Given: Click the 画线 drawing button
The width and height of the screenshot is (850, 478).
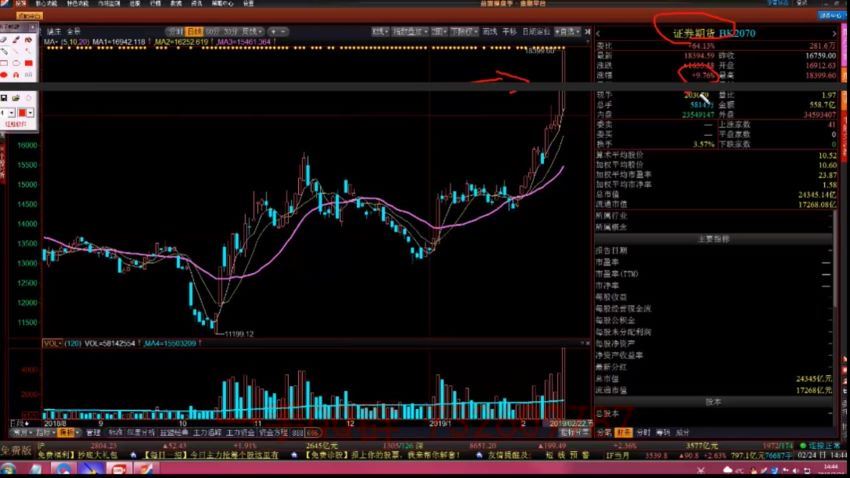Looking at the screenshot, I should tap(490, 31).
